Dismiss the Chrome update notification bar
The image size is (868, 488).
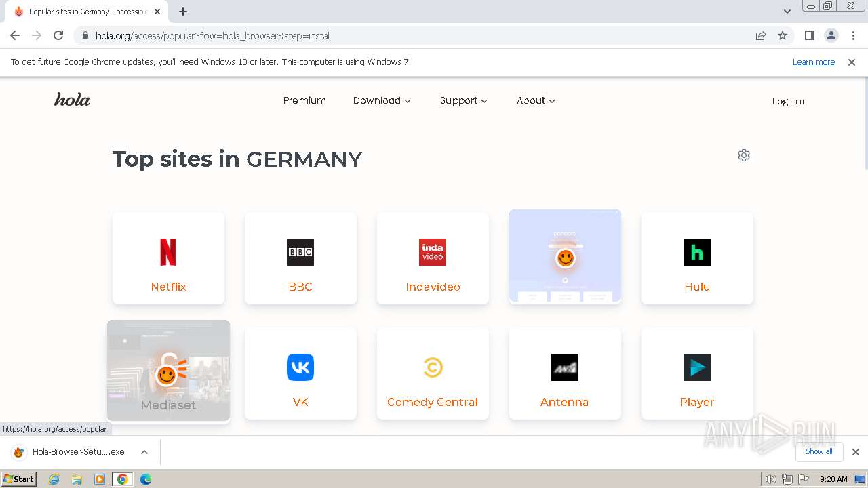(852, 62)
